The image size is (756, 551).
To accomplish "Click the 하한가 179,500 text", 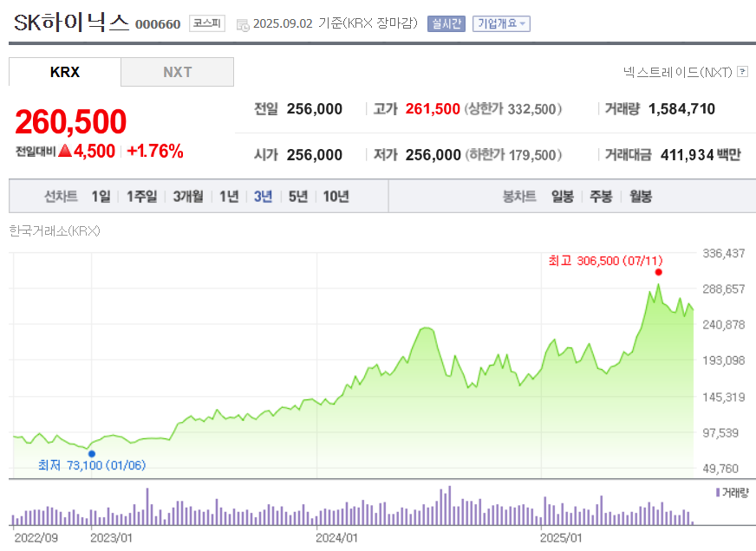I will coord(513,154).
